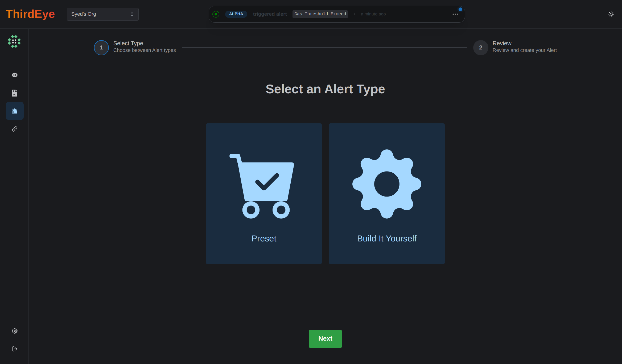The height and width of the screenshot is (364, 622).
Task: Click the ALPHA badge in notification bar
Action: pyautogui.click(x=236, y=14)
